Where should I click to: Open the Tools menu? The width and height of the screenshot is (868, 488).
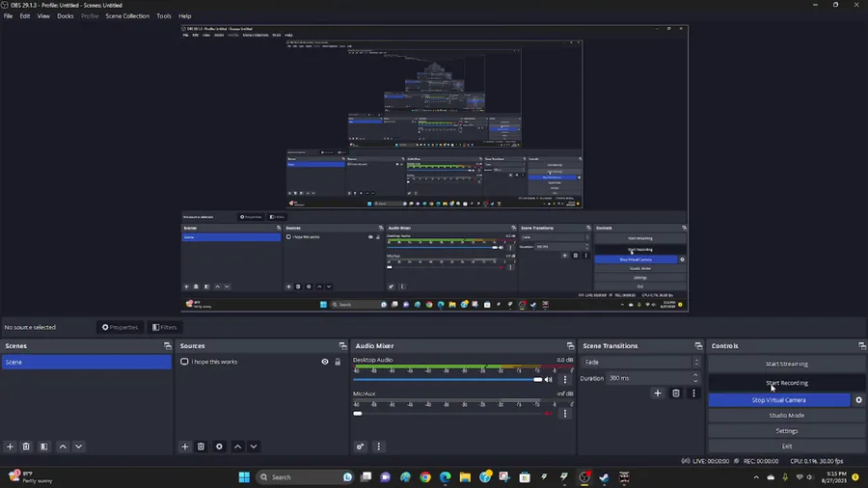(164, 16)
